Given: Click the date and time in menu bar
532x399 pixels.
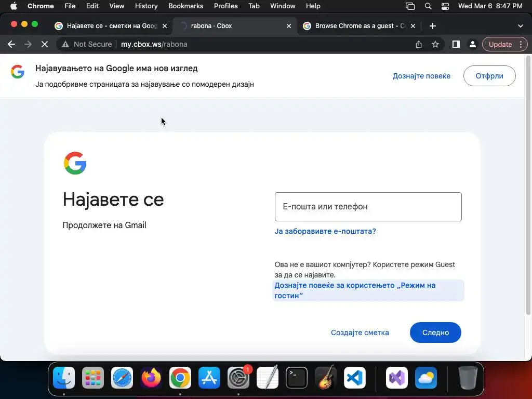Looking at the screenshot, I should pos(490,6).
